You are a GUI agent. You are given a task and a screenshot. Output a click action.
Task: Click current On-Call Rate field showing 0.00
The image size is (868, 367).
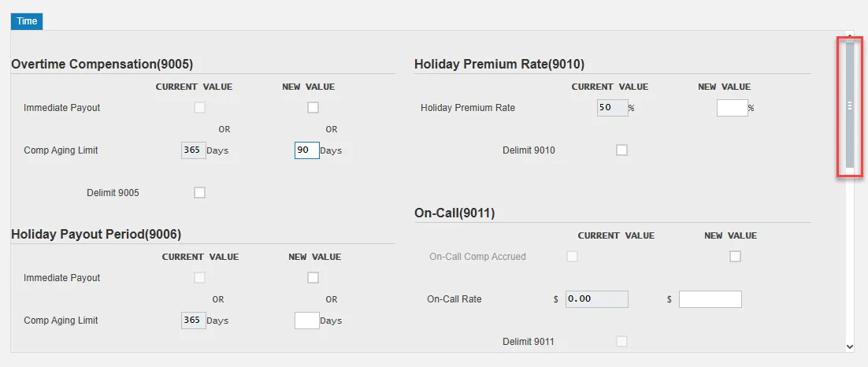click(x=596, y=299)
